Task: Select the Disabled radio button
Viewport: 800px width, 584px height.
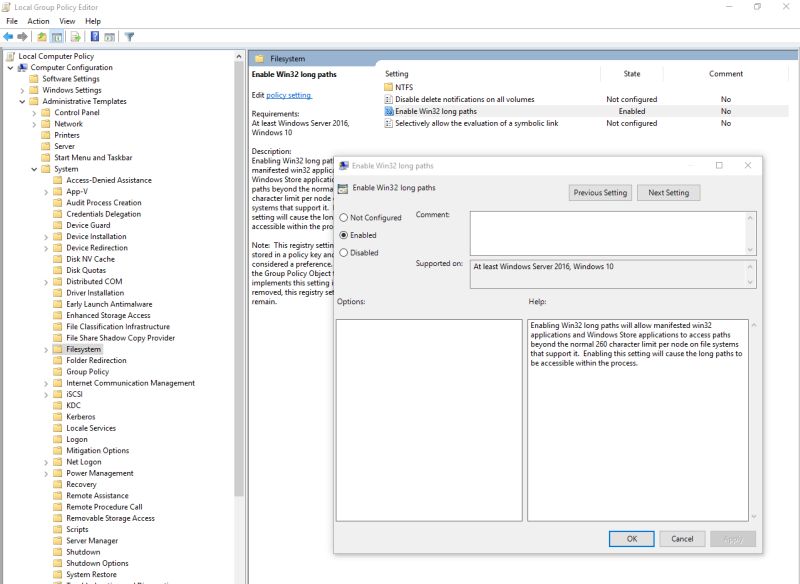Action: (x=344, y=251)
